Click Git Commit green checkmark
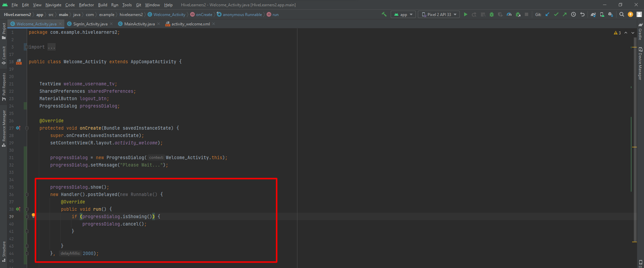Image resolution: width=644 pixels, height=268 pixels. (556, 15)
